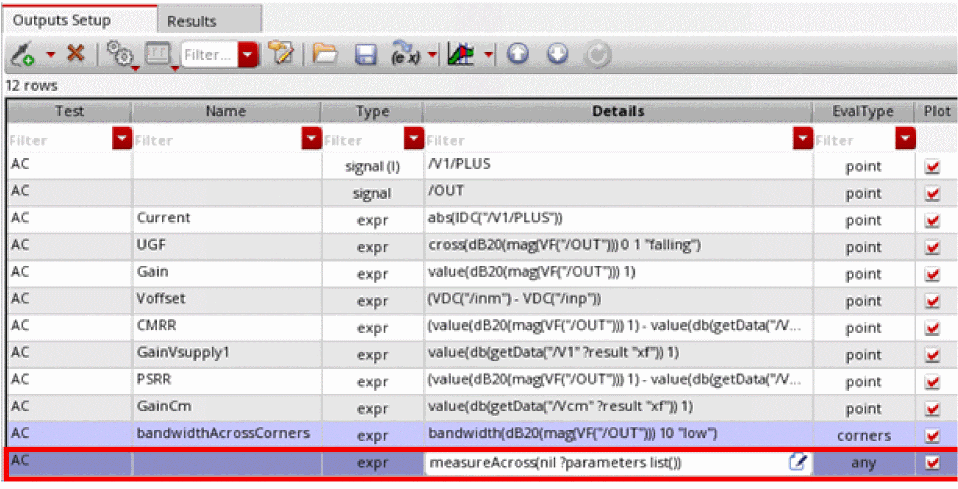Toggle Plot checkbox for /V1/PLUS row
This screenshot has height=489, width=958.
(x=932, y=166)
